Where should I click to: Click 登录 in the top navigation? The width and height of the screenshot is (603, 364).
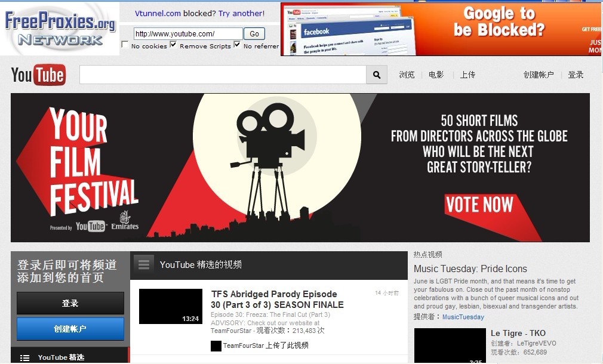point(576,75)
